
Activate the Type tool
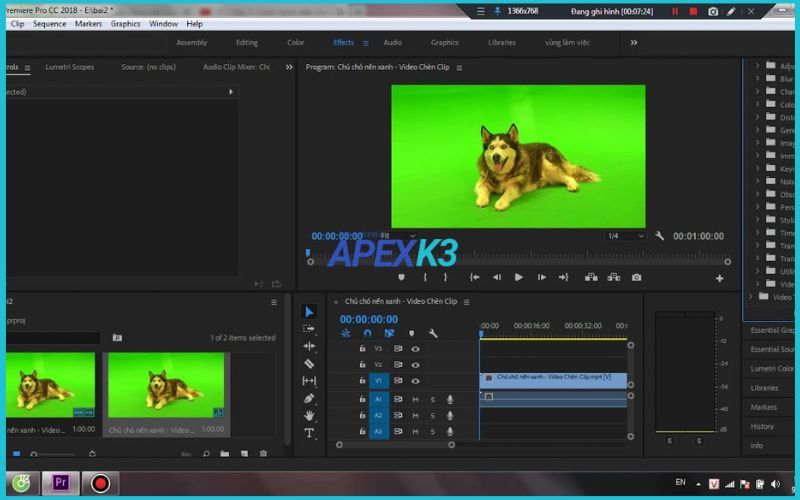(309, 433)
